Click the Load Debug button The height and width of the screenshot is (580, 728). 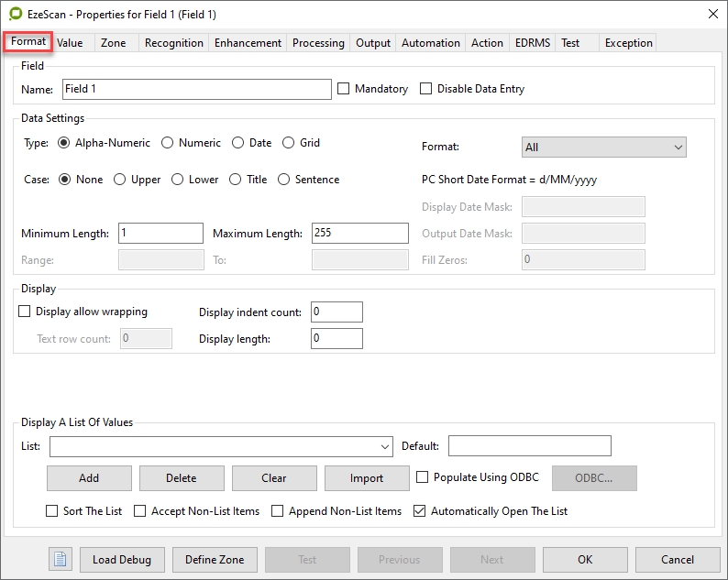[x=122, y=559]
